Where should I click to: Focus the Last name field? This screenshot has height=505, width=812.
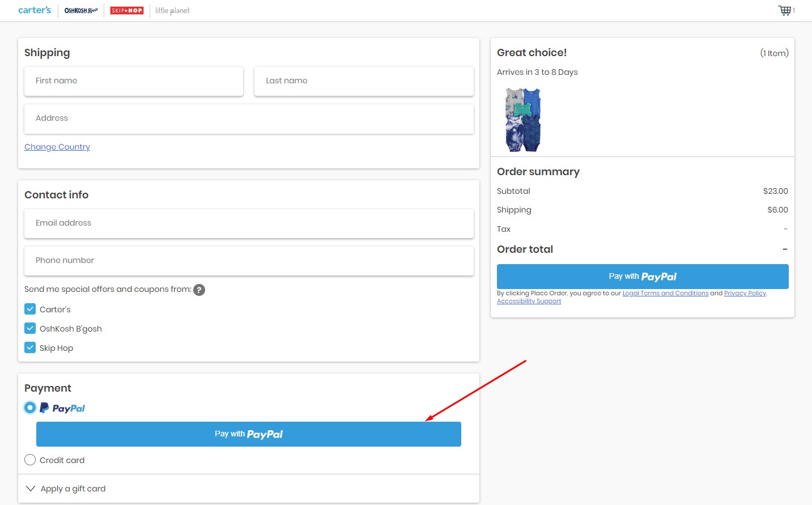pyautogui.click(x=364, y=81)
